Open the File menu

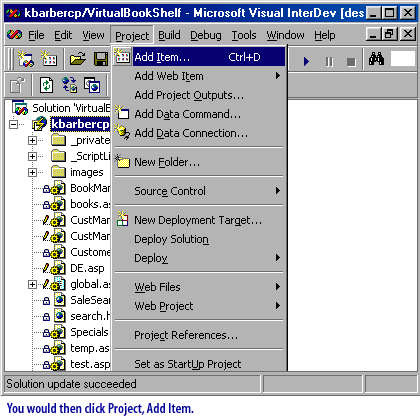[x=36, y=35]
